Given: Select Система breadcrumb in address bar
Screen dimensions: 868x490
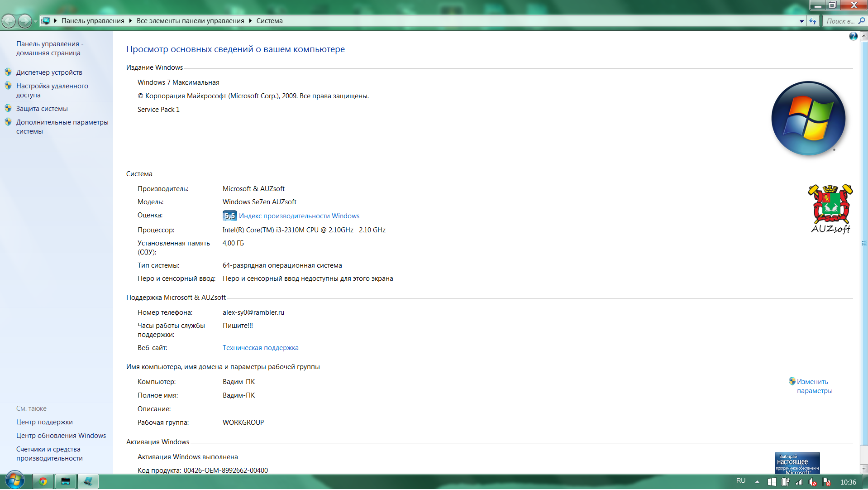Looking at the screenshot, I should pyautogui.click(x=269, y=21).
